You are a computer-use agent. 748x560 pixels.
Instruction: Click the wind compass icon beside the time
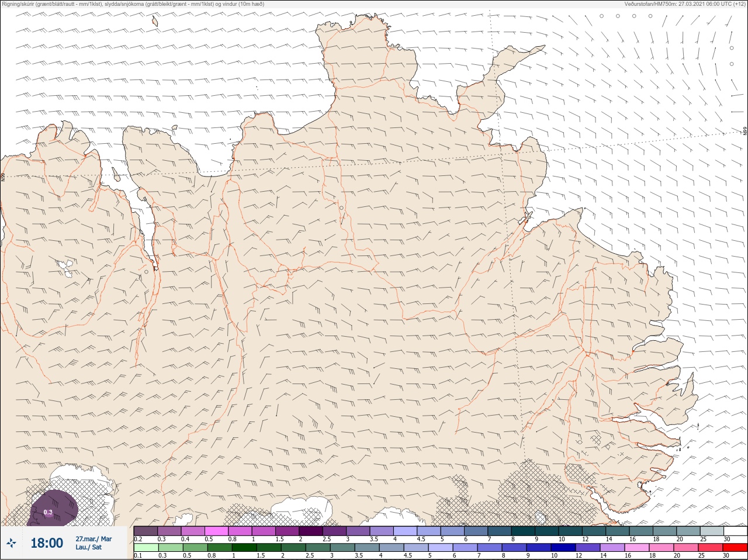pos(11,544)
